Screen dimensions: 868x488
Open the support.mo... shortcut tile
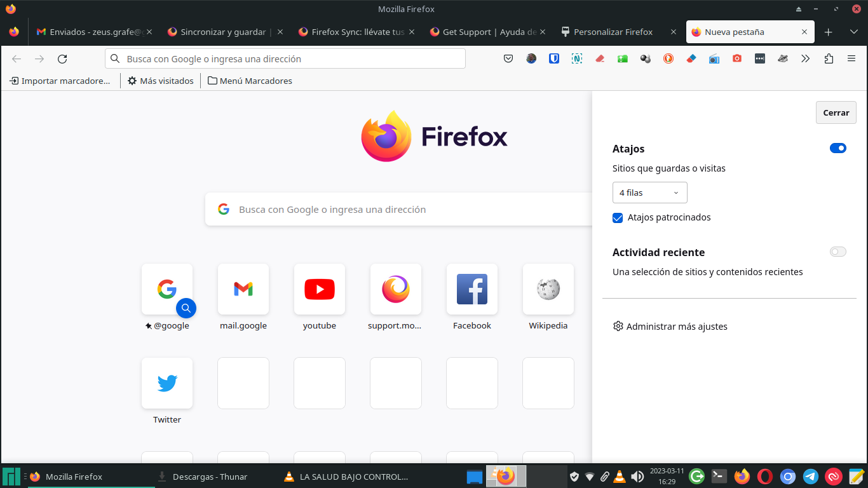[x=396, y=289]
